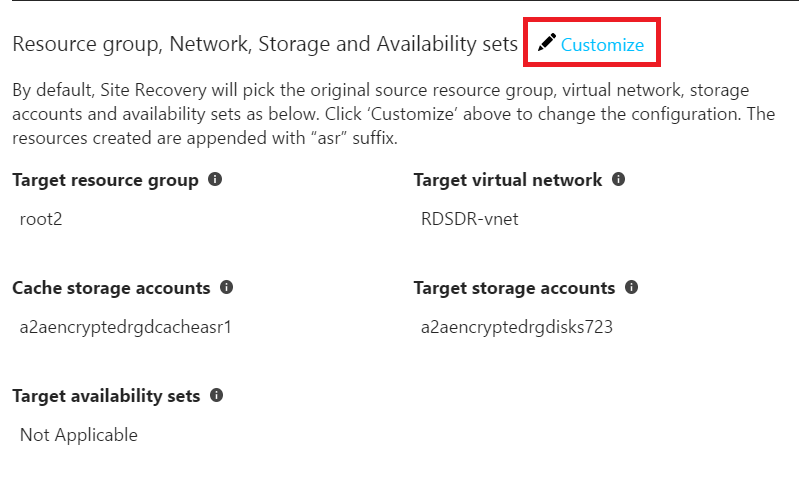Screen dimensions: 799x480
Task: Click info icon next to Target storage accounts
Action: [x=631, y=287]
